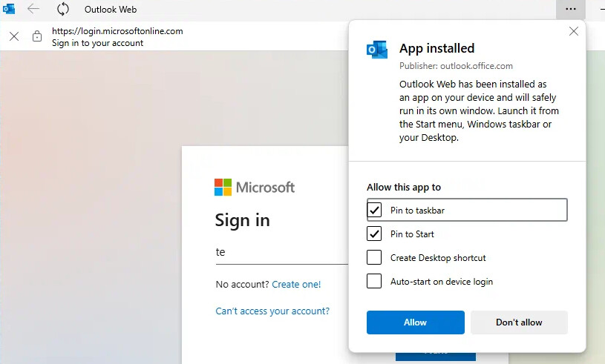
Task: Close the App installed popup
Action: pos(574,31)
